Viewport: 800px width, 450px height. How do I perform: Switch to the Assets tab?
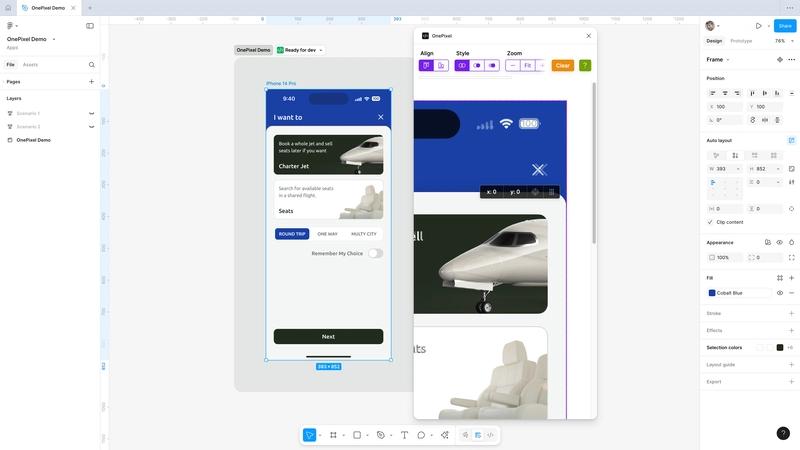click(x=30, y=64)
